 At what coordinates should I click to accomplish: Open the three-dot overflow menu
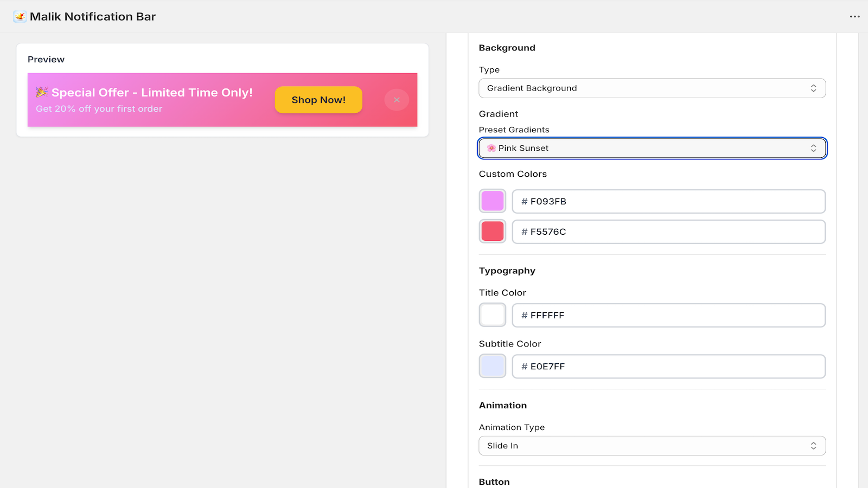853,16
